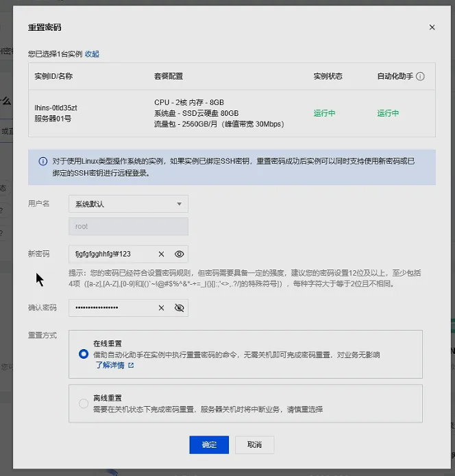Click info icon next to 自动化助手 header
Viewport: 455px width, 476px height.
[421, 76]
